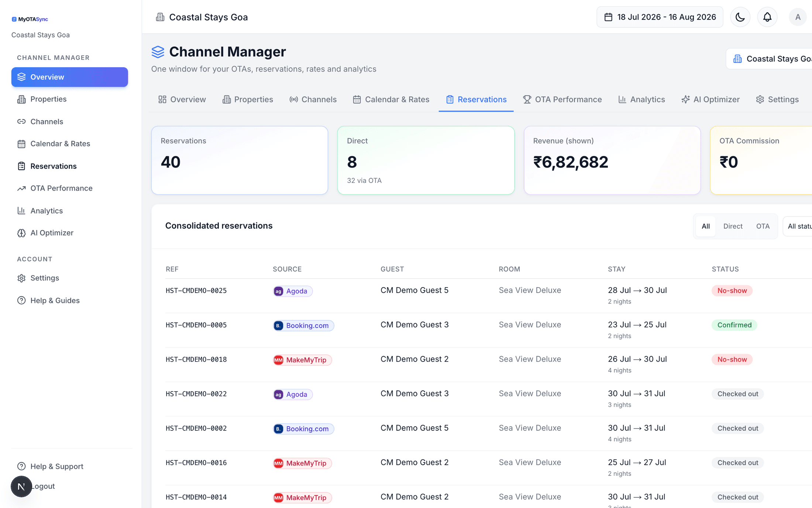Click the MyOTASync logo
812x508 pixels.
pos(30,19)
